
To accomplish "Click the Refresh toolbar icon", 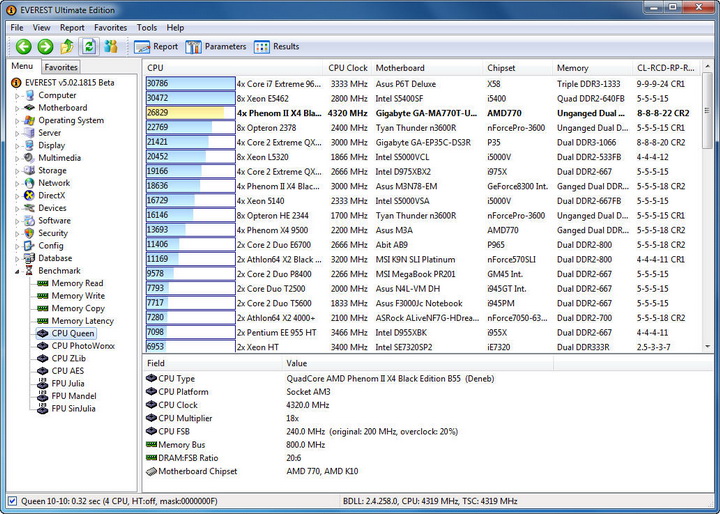I will tap(89, 46).
